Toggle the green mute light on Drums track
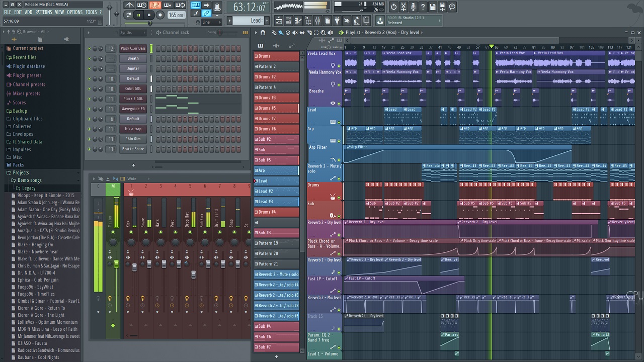This screenshot has height=362, width=644. click(339, 198)
